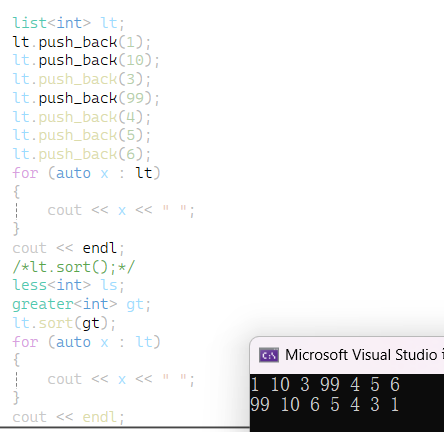Click the console window's terminal icon
The image size is (444, 432).
(x=269, y=355)
